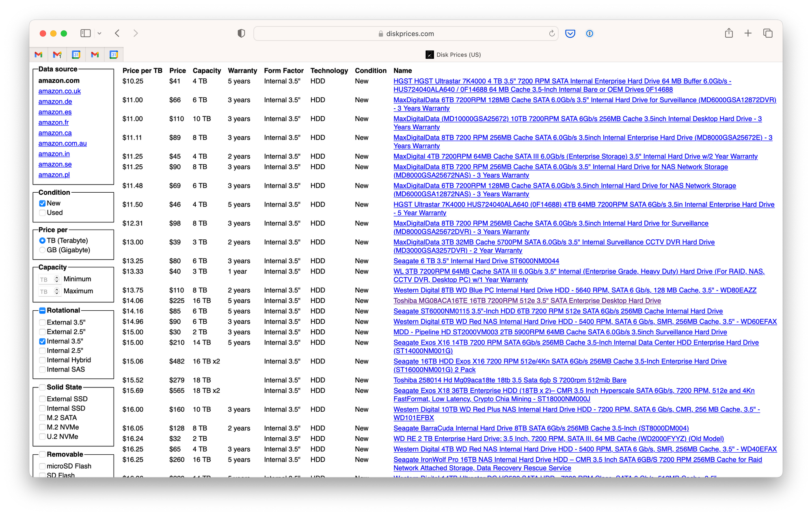
Task: Open the last Calendar pinned tab
Action: [x=114, y=54]
